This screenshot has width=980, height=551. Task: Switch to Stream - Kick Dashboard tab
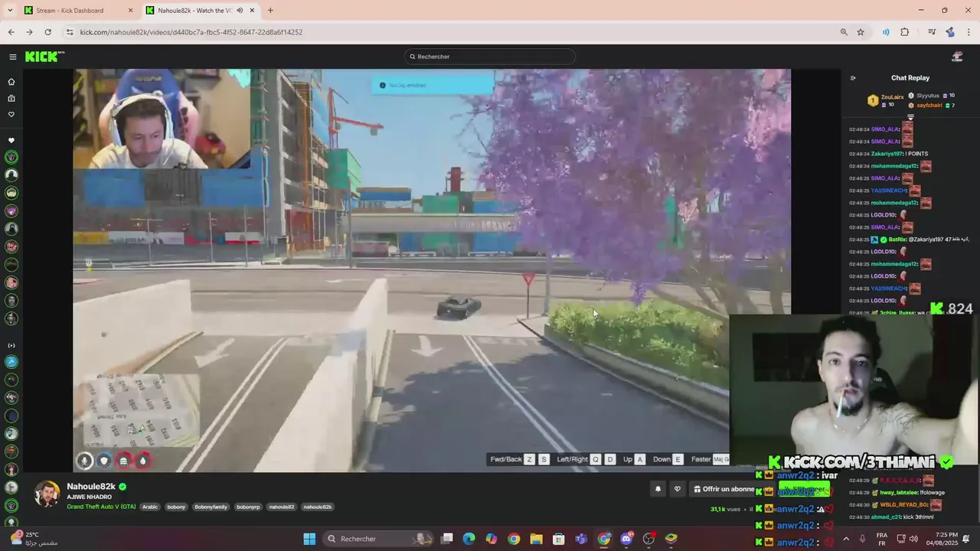pos(77,10)
